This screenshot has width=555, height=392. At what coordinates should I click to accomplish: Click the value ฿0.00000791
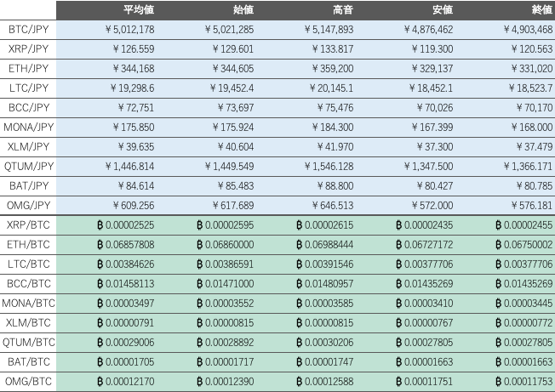pos(126,322)
